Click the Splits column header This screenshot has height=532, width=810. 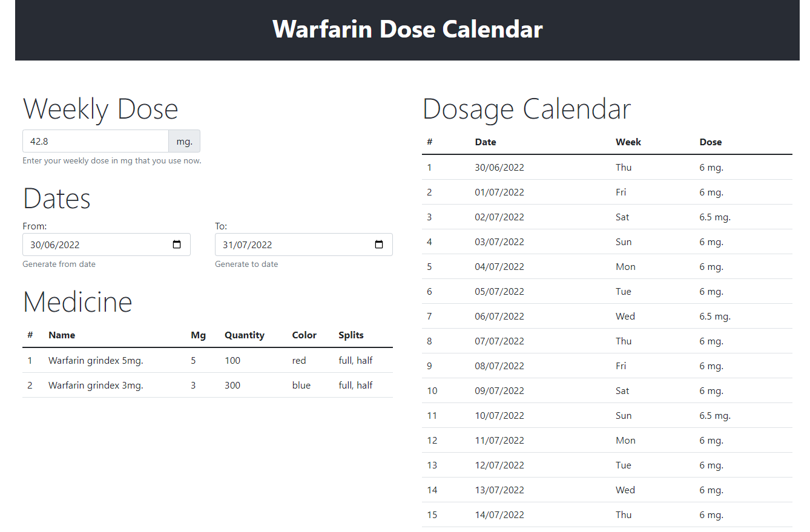[351, 335]
